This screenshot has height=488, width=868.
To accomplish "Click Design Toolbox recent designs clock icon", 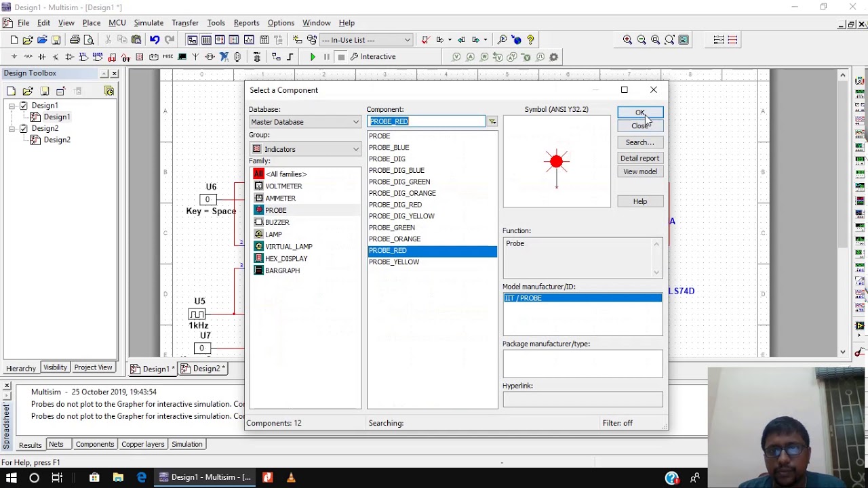I will point(109,91).
